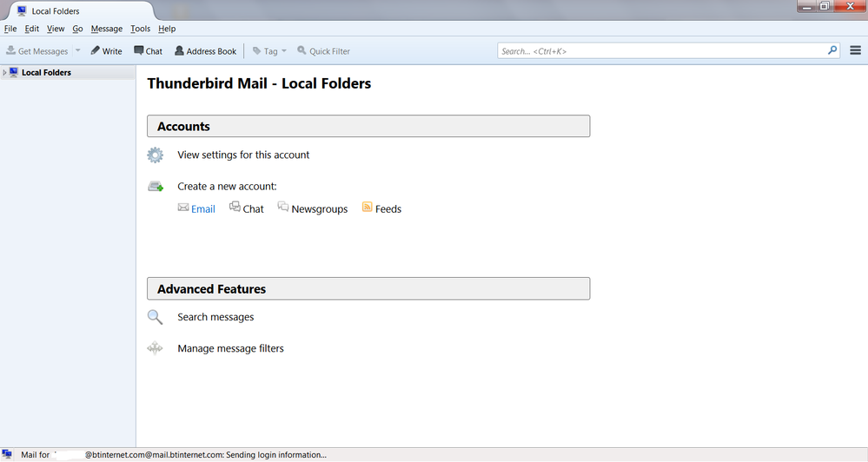Click the Newsgroups icon

click(x=283, y=207)
